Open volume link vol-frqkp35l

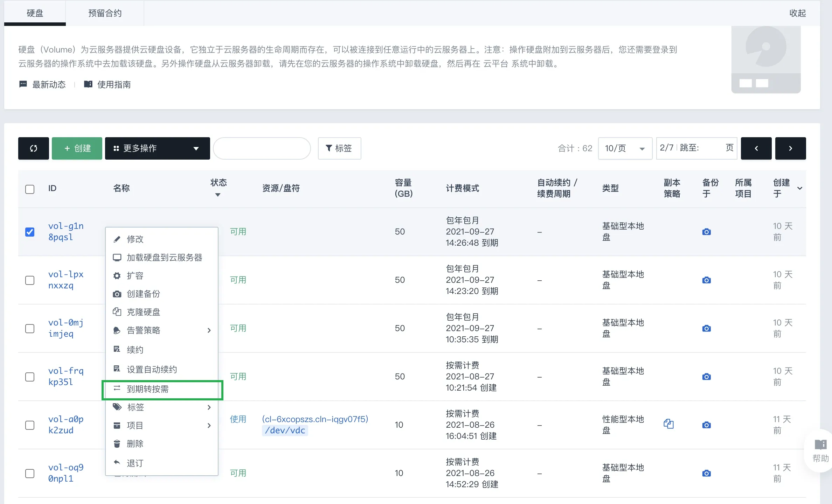66,377
